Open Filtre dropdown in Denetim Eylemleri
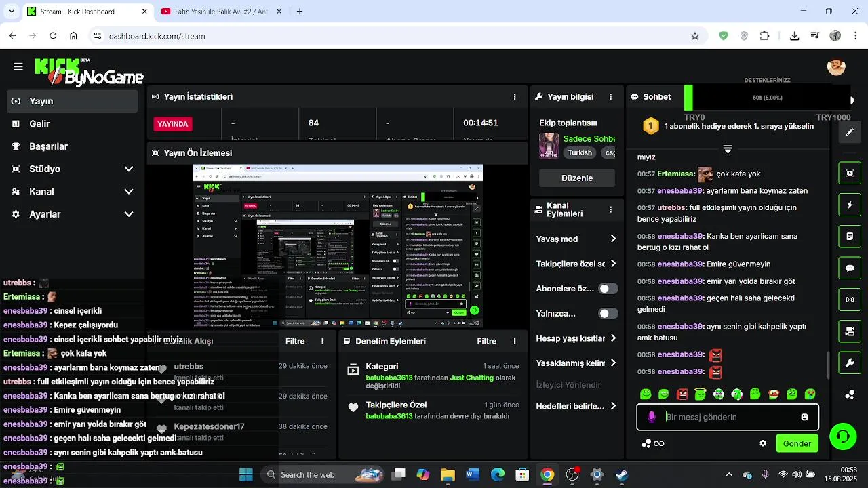 (487, 342)
